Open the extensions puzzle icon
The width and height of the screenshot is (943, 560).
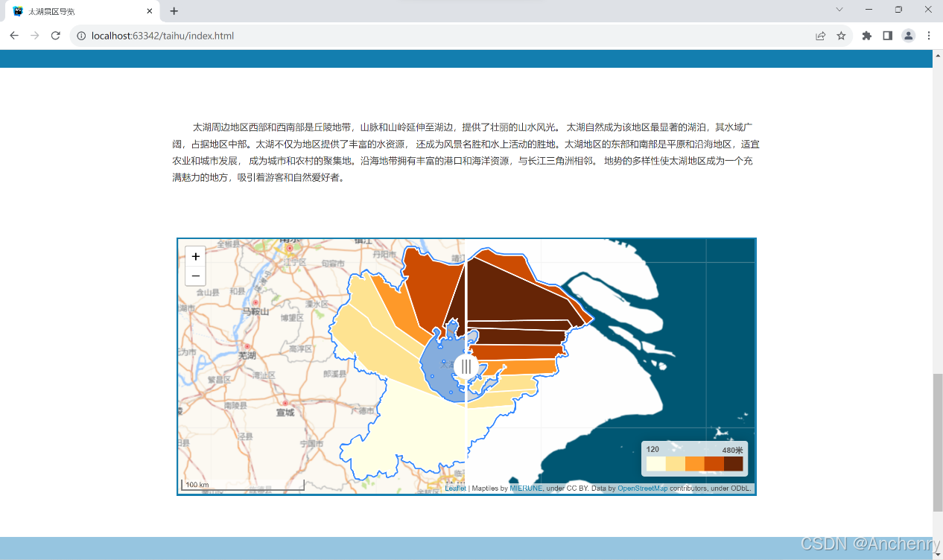point(866,35)
